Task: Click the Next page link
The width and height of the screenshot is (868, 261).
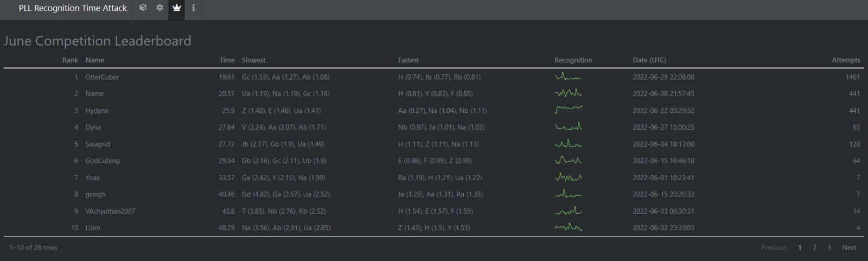Action: (x=849, y=247)
